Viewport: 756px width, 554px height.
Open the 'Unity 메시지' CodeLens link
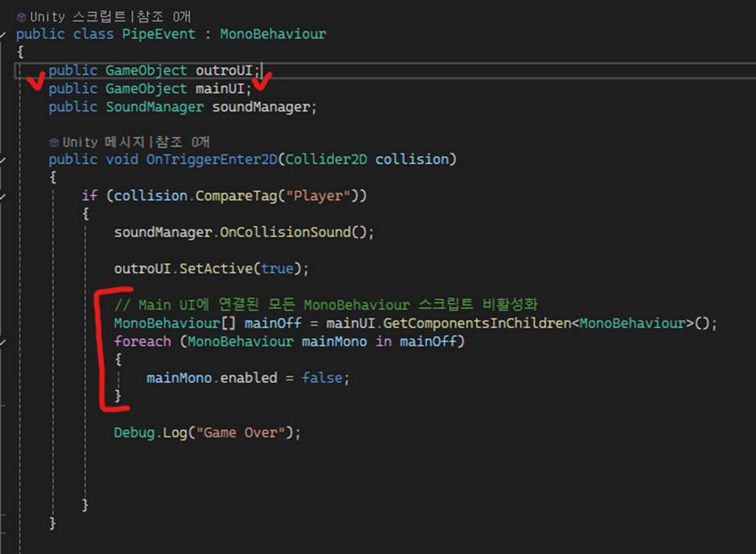[x=104, y=142]
